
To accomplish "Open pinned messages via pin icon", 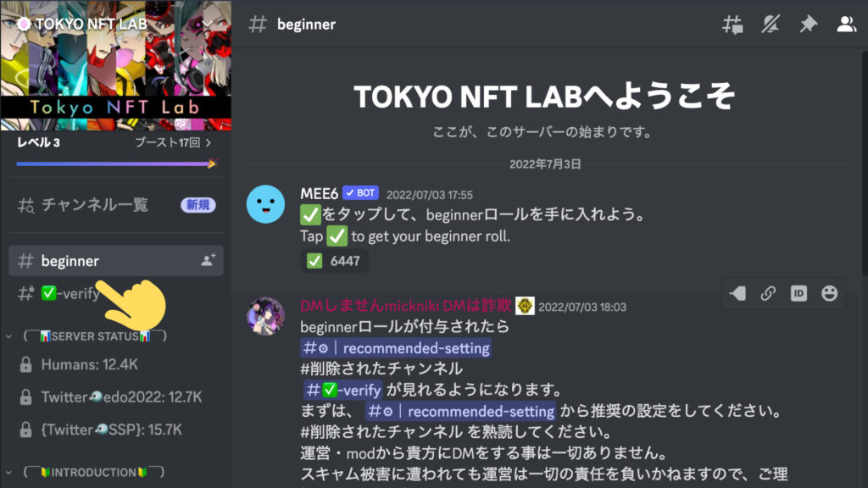I will [x=808, y=25].
